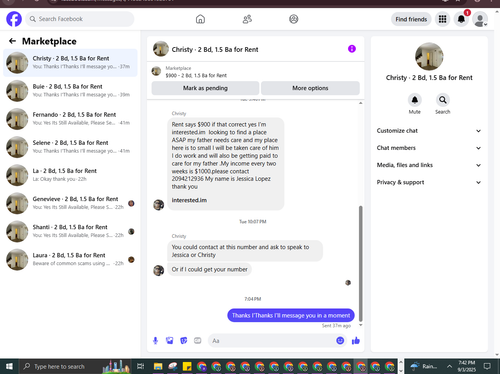This screenshot has width=500, height=374.
Task: Click chat scroll down arrow
Action: coord(360,325)
